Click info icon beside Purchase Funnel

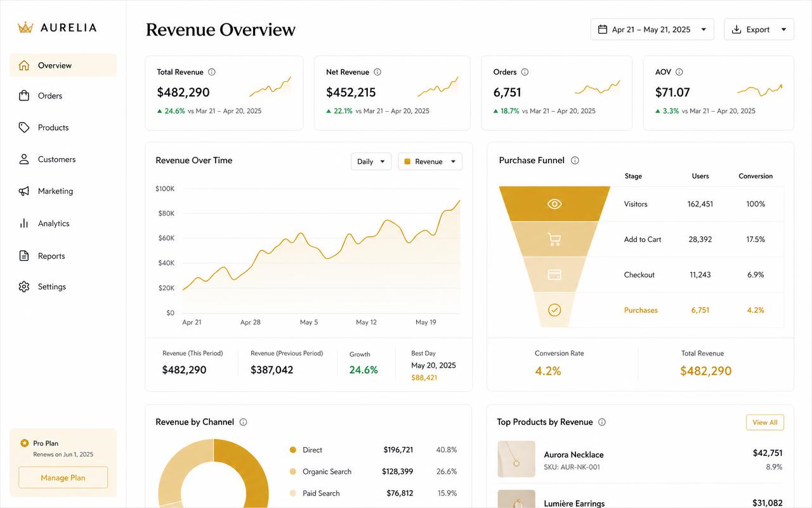click(575, 160)
